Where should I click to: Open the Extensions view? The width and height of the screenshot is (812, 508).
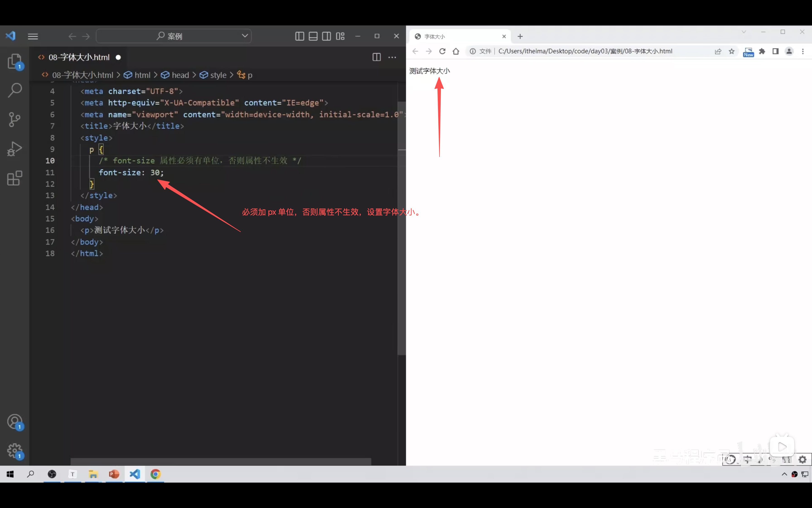pos(15,178)
